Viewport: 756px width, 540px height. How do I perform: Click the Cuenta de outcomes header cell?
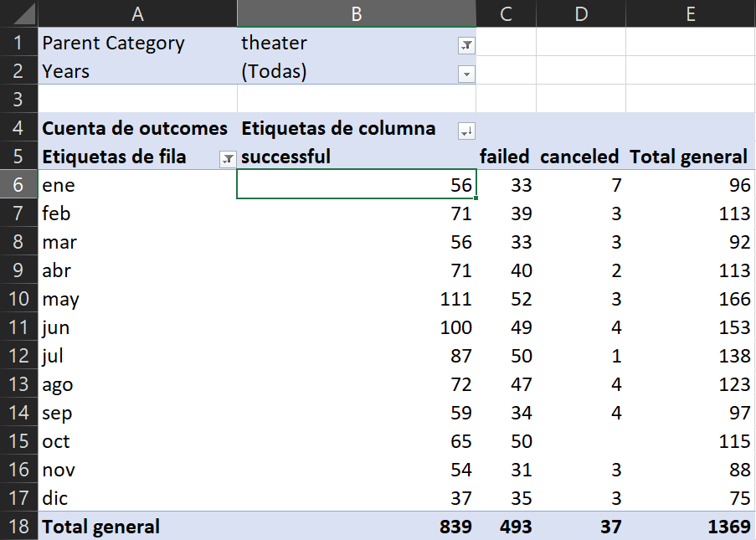click(135, 129)
